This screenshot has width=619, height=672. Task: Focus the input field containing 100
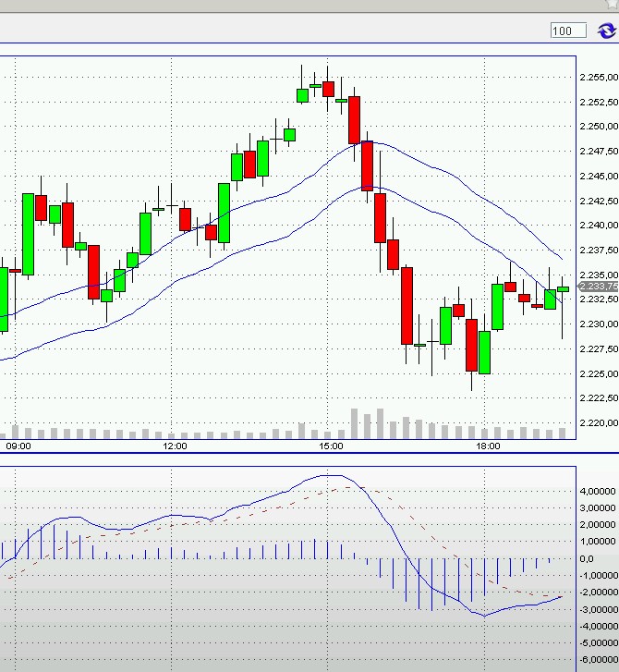(568, 31)
